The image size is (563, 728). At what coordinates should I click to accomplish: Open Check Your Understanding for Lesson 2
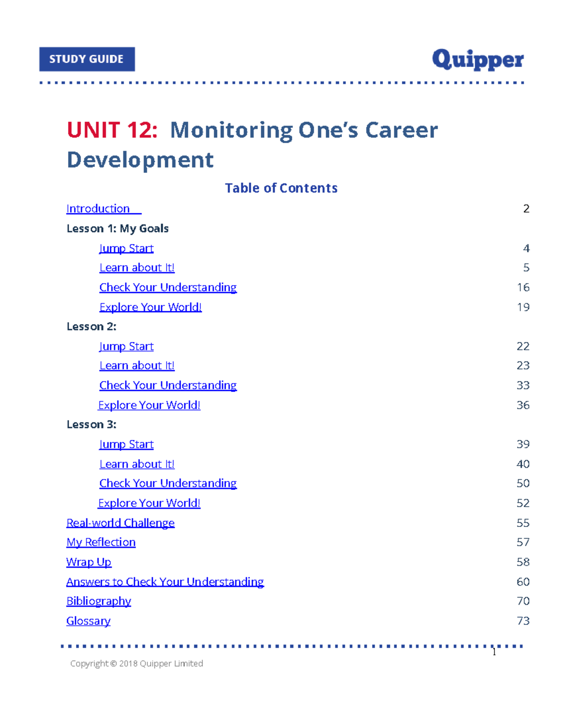click(x=167, y=385)
